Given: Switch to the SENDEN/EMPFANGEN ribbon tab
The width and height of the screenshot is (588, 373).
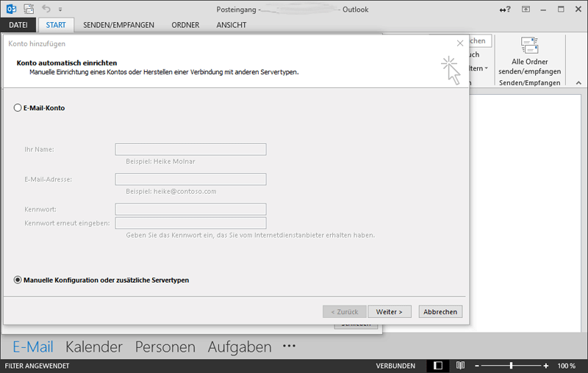Looking at the screenshot, I should point(118,25).
